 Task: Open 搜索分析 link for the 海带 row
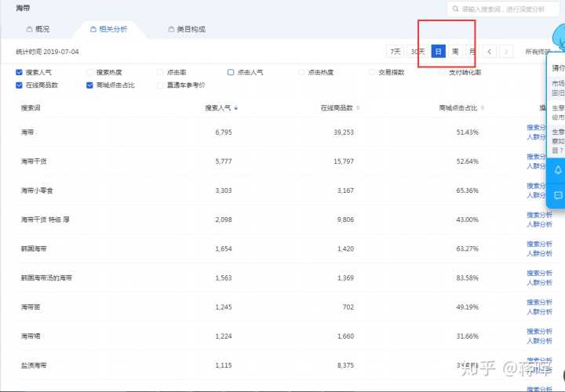click(540, 127)
